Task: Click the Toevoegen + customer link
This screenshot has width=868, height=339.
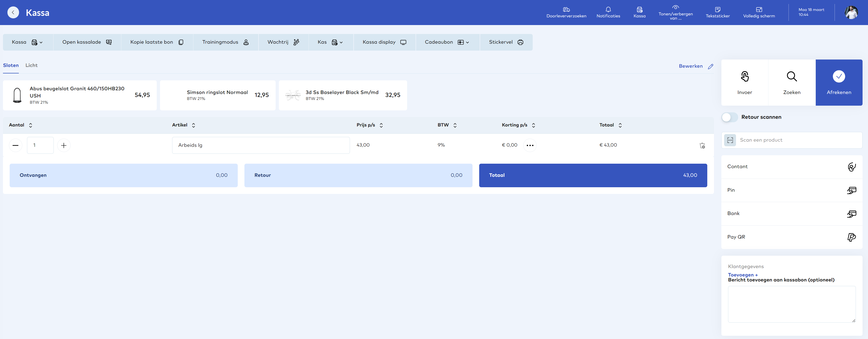Action: coord(743,275)
